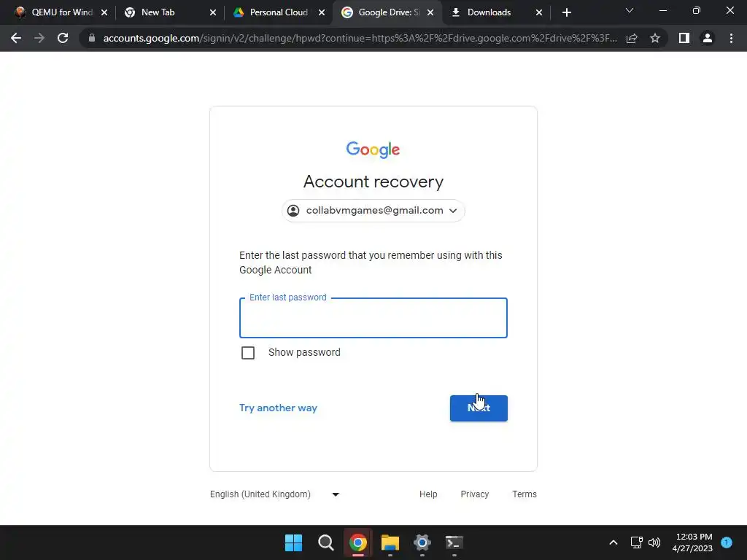The width and height of the screenshot is (747, 560).
Task: View site info via the padlock icon
Action: pyautogui.click(x=92, y=38)
